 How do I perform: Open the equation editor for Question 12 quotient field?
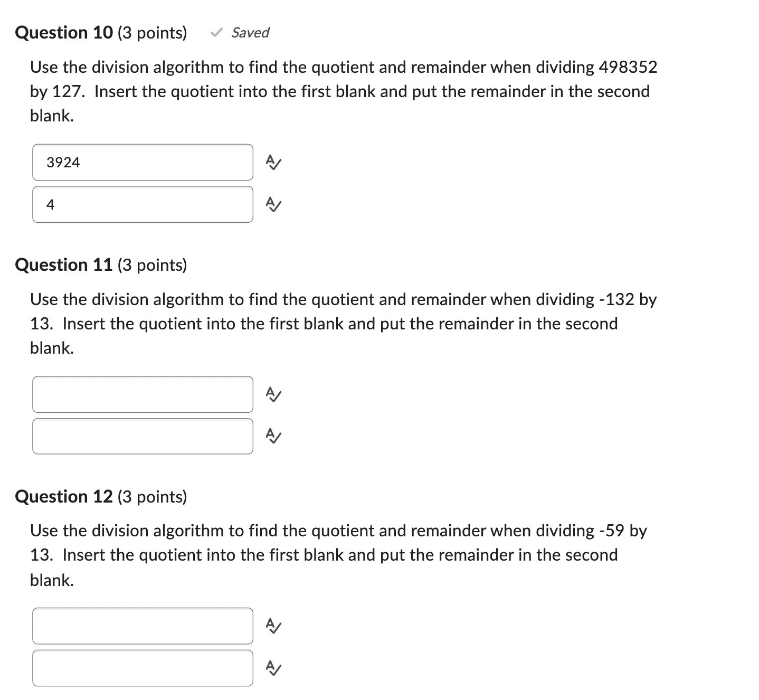pos(273,626)
